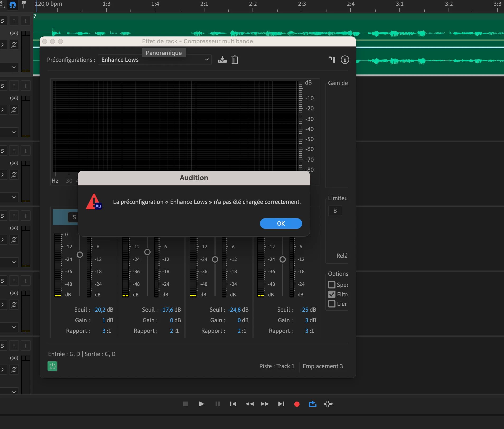Arm the topmost track with its R button

(x=14, y=21)
